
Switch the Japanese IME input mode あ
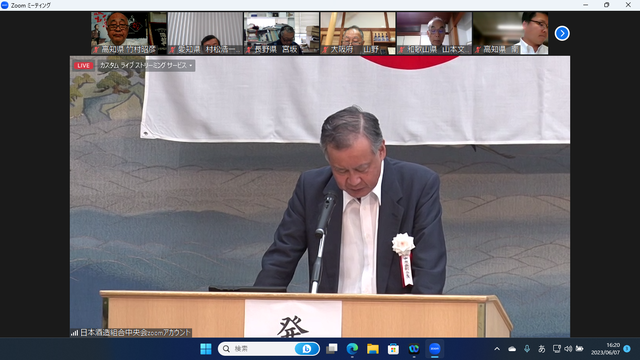pos(542,349)
